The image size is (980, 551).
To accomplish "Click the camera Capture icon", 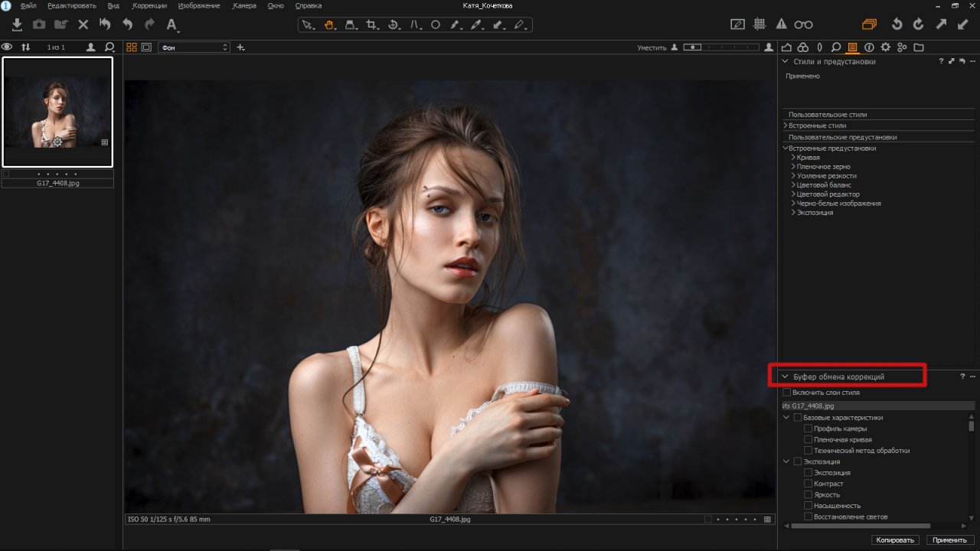I will click(39, 24).
